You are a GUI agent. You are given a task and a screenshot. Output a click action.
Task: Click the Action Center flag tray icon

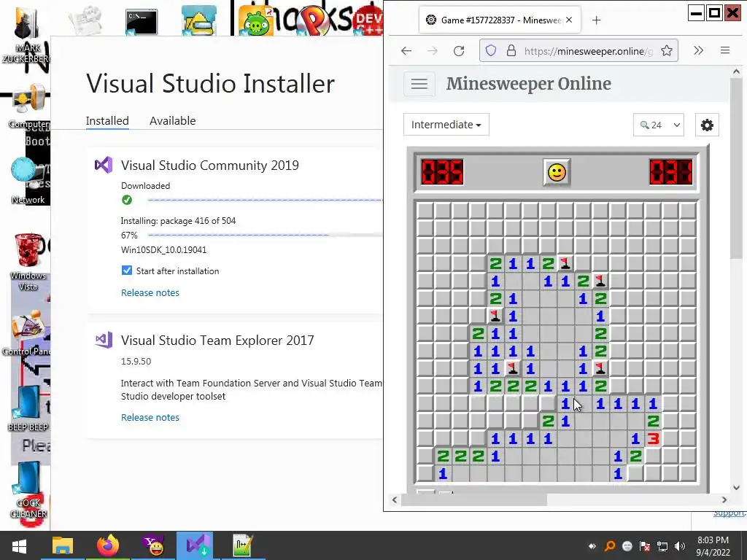(645, 546)
